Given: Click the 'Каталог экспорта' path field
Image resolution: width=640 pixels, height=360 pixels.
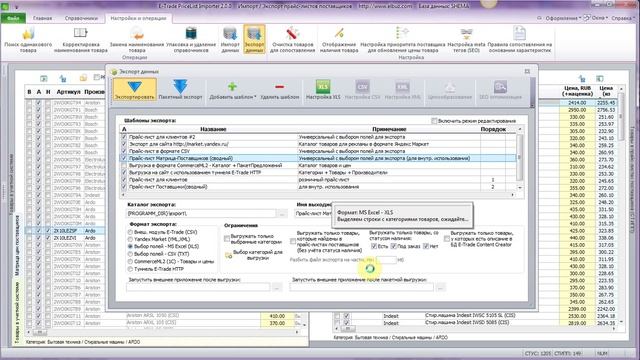Looking at the screenshot, I should 201,213.
